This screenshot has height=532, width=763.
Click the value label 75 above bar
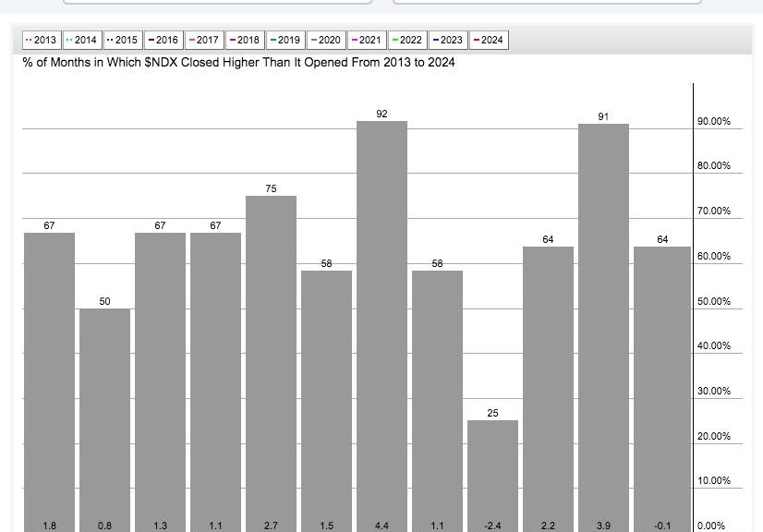(271, 188)
